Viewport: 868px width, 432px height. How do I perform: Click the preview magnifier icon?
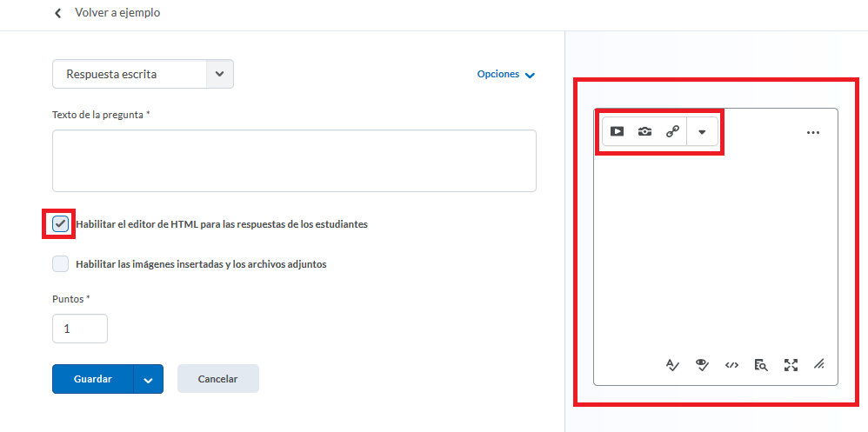(761, 365)
